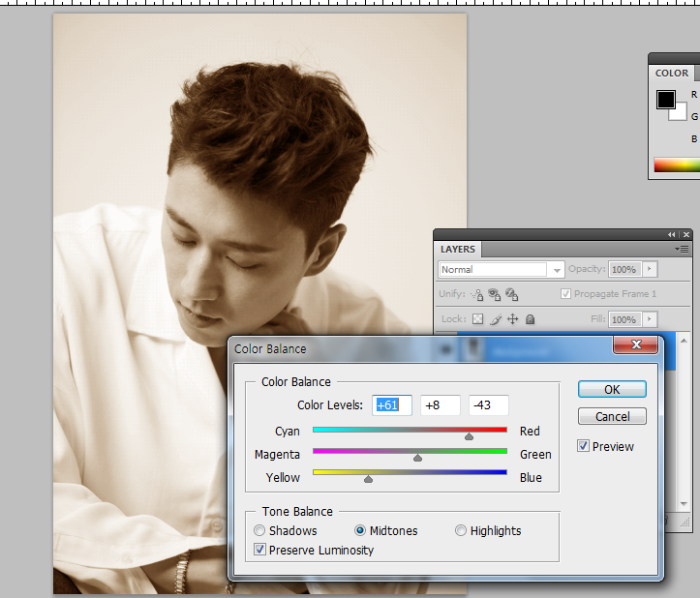Viewport: 700px width, 598px height.
Task: Click the Lock all padlock icon
Action: [x=530, y=319]
